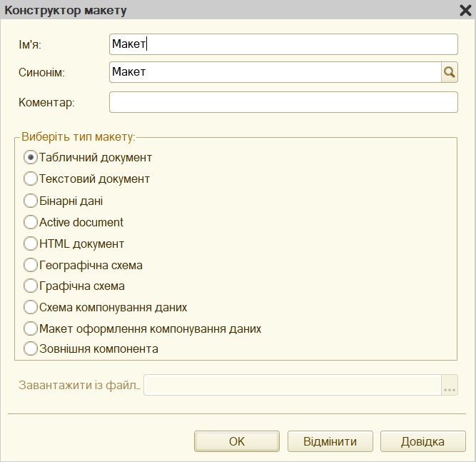Click the Відмінити button

click(330, 441)
